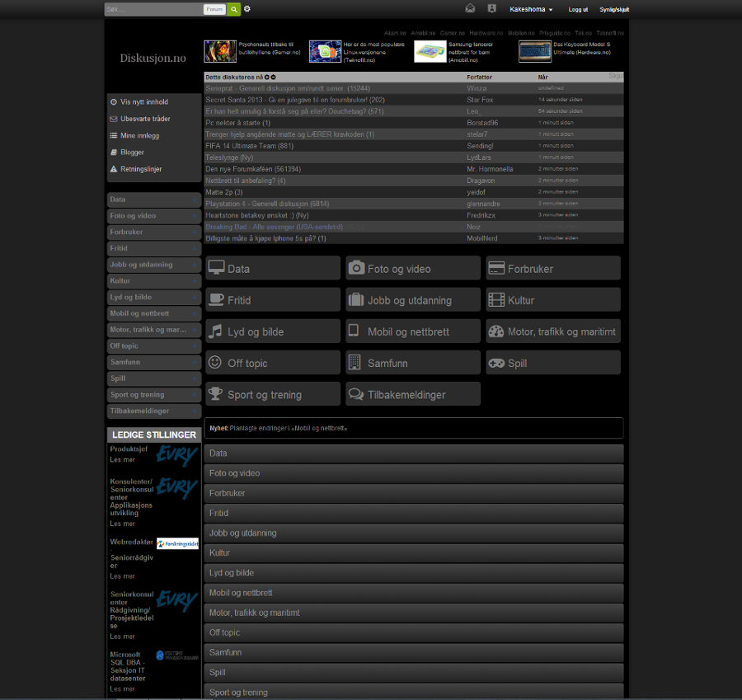The height and width of the screenshot is (700, 742).
Task: Log out via the Logg ut link
Action: tap(578, 9)
